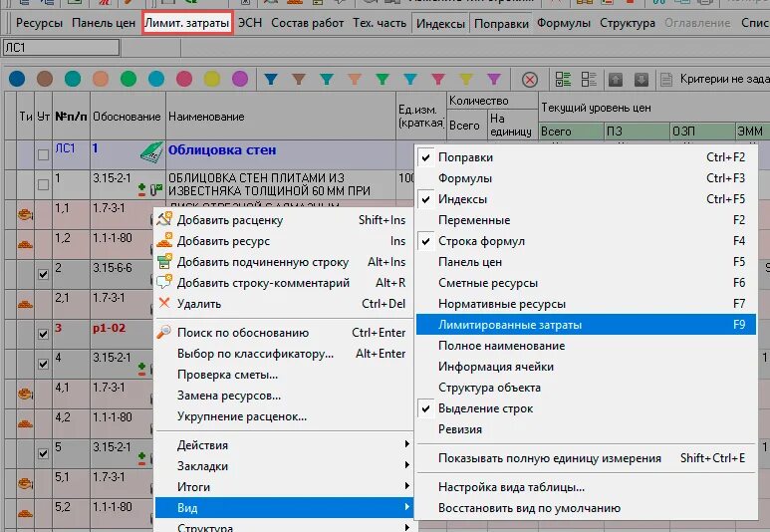Image resolution: width=770 pixels, height=532 pixels.
Task: Click the ЛС1 input field
Action: point(62,48)
